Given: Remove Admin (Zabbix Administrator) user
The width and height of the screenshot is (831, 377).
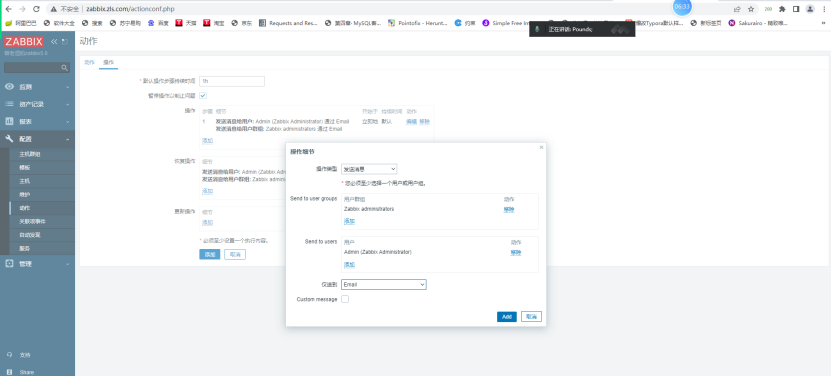Looking at the screenshot, I should (x=516, y=252).
